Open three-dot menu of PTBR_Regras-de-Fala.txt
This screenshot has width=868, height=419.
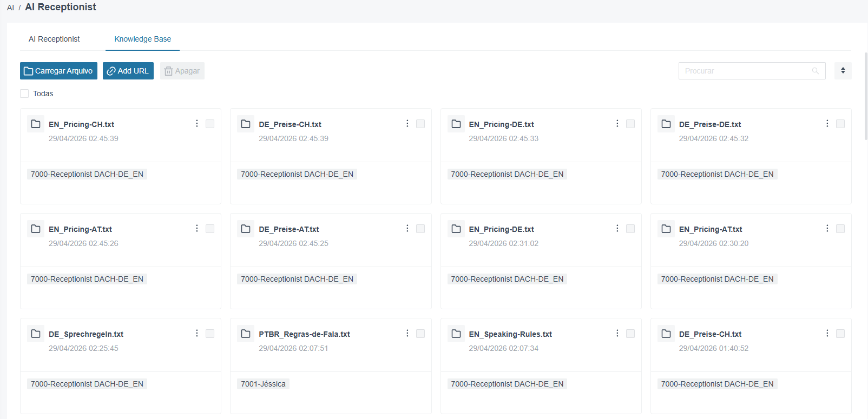407,333
